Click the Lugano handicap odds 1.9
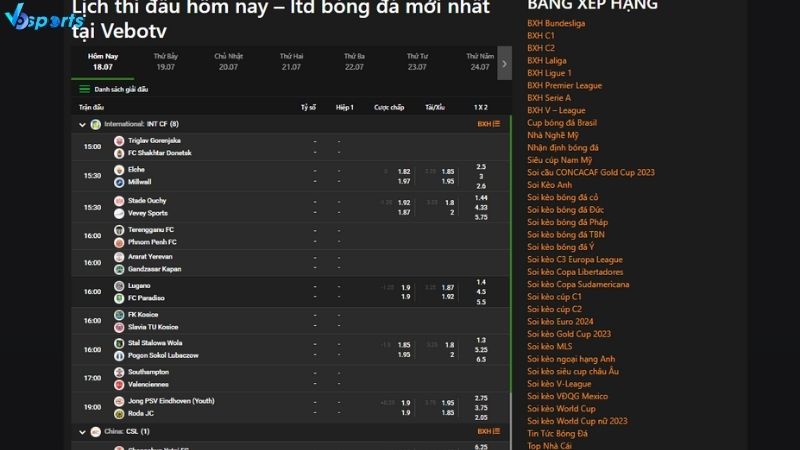The image size is (800, 450). [x=405, y=288]
